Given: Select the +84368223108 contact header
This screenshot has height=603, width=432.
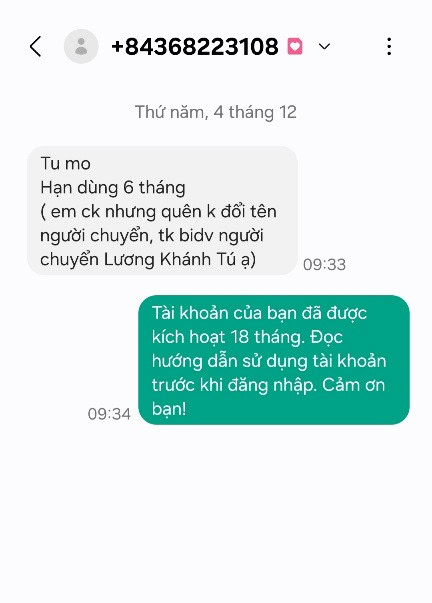Looking at the screenshot, I should (195, 47).
